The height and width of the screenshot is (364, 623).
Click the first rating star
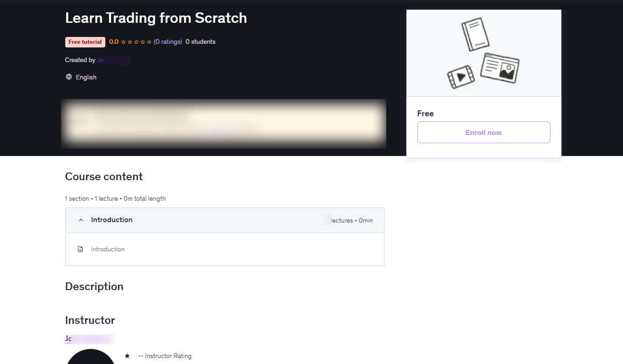pos(124,42)
